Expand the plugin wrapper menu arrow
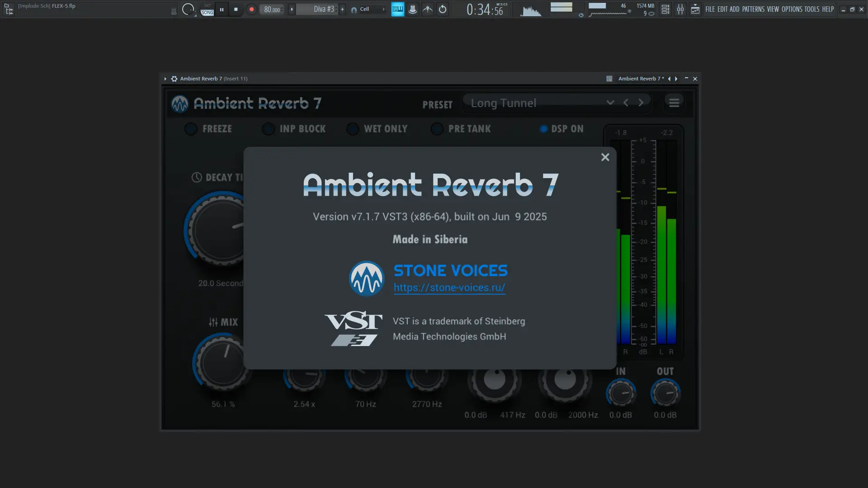The width and height of the screenshot is (868, 488). pos(165,79)
